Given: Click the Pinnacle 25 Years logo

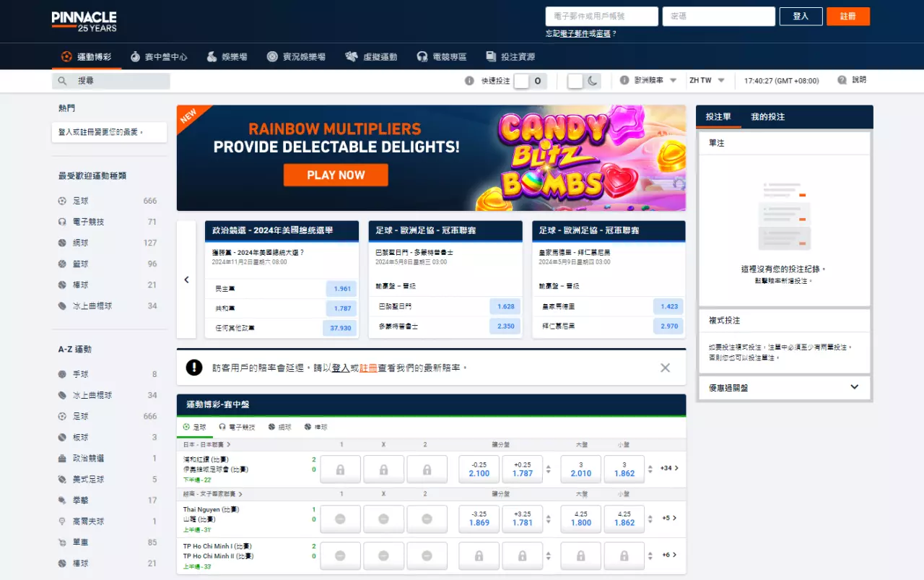Looking at the screenshot, I should coord(84,22).
